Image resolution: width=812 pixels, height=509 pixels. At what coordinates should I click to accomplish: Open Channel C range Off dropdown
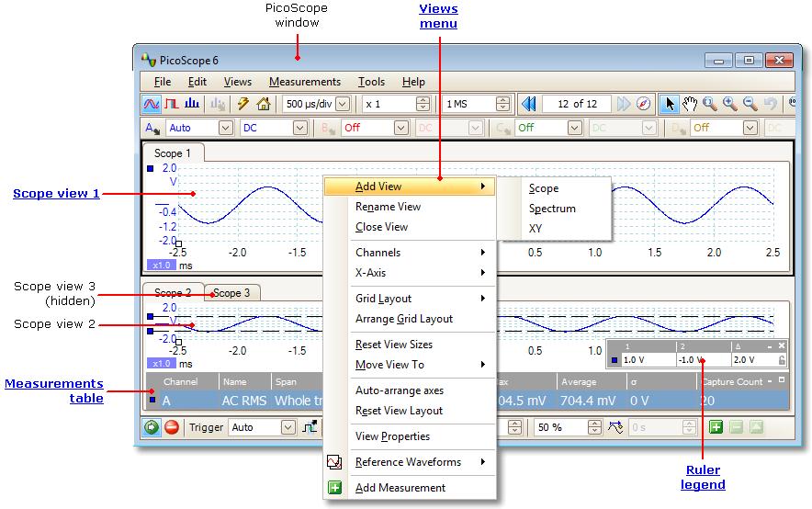[575, 128]
